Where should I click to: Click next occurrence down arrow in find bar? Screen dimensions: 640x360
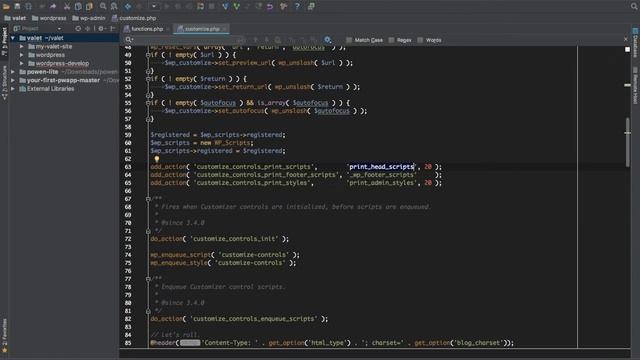(267, 40)
